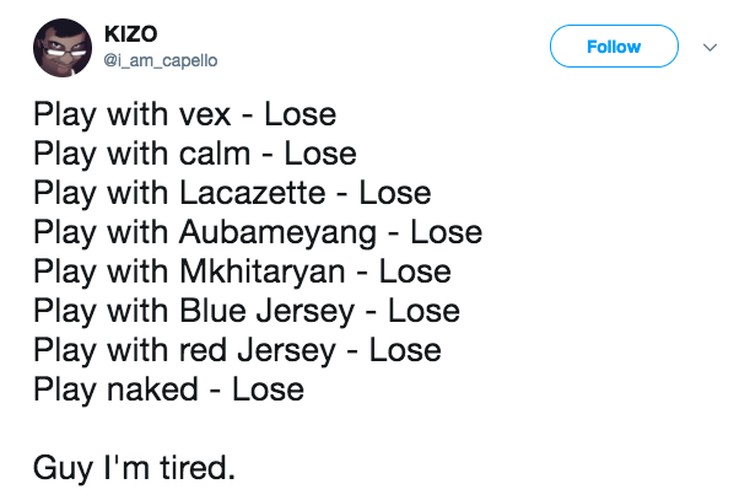Viewport: 750px width, 500px height.
Task: Click "Lose" on the vex line
Action: point(300,114)
